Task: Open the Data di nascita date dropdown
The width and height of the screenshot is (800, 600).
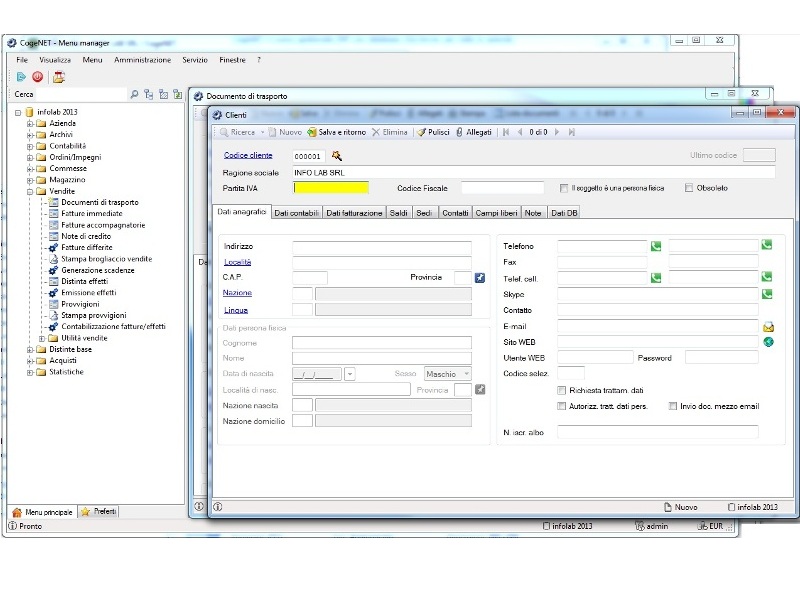Action: pos(349,374)
